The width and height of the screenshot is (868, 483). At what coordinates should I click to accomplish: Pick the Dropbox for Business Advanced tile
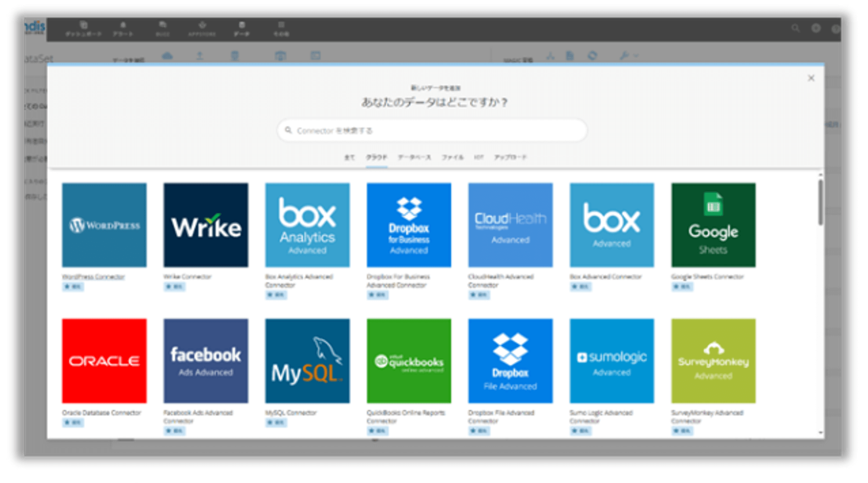[x=409, y=225]
